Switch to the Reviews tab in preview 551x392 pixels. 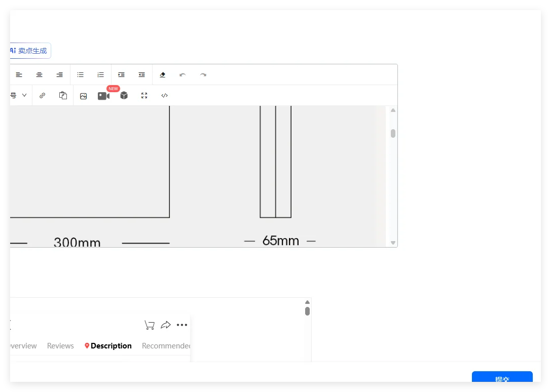(x=60, y=345)
